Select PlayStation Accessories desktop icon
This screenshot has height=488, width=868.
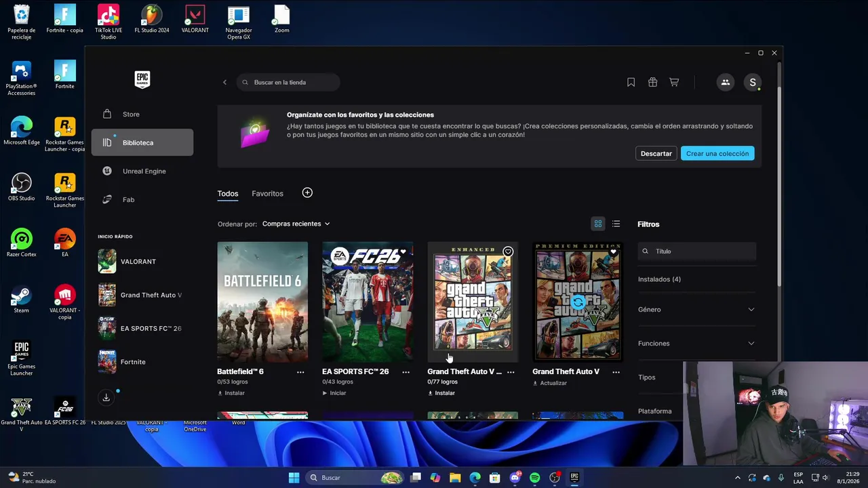coord(22,78)
